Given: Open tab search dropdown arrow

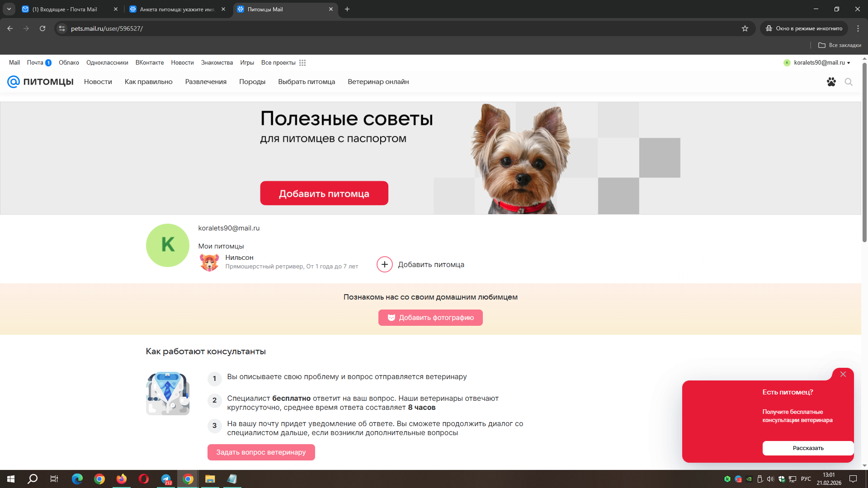Looking at the screenshot, I should coord(9,9).
